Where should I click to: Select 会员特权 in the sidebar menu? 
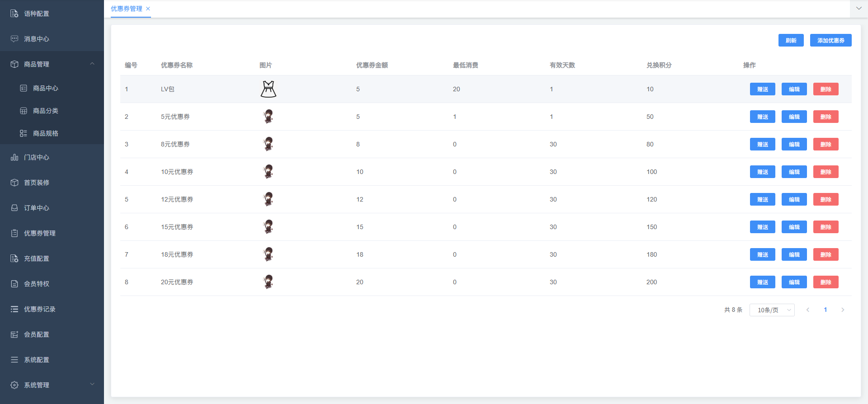click(x=37, y=284)
